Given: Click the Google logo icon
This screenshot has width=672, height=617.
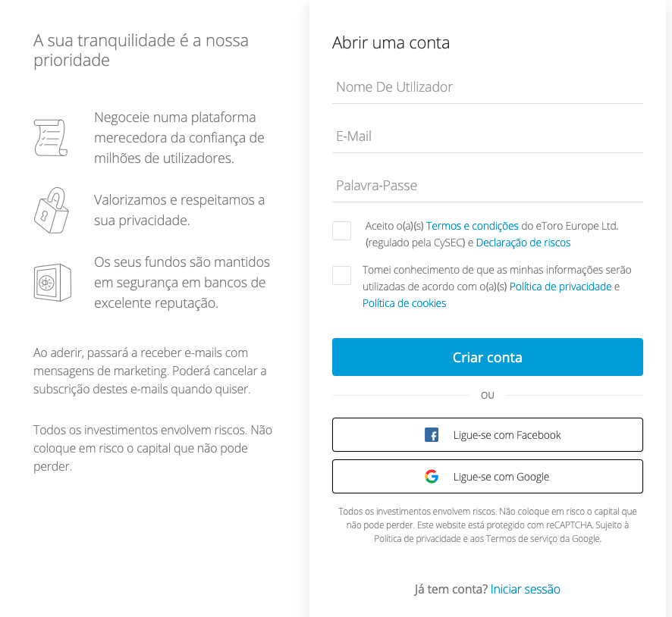Looking at the screenshot, I should point(431,477).
